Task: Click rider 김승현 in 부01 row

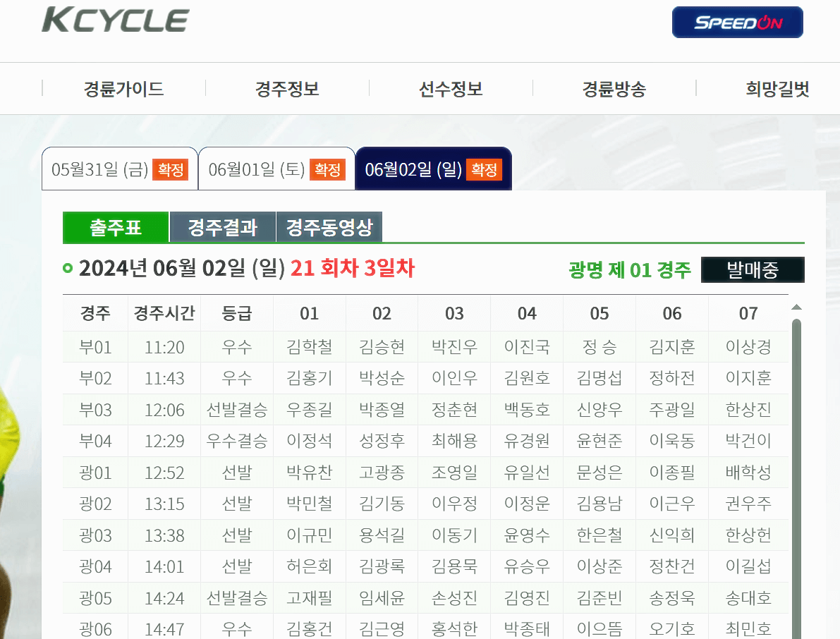Action: click(x=382, y=347)
